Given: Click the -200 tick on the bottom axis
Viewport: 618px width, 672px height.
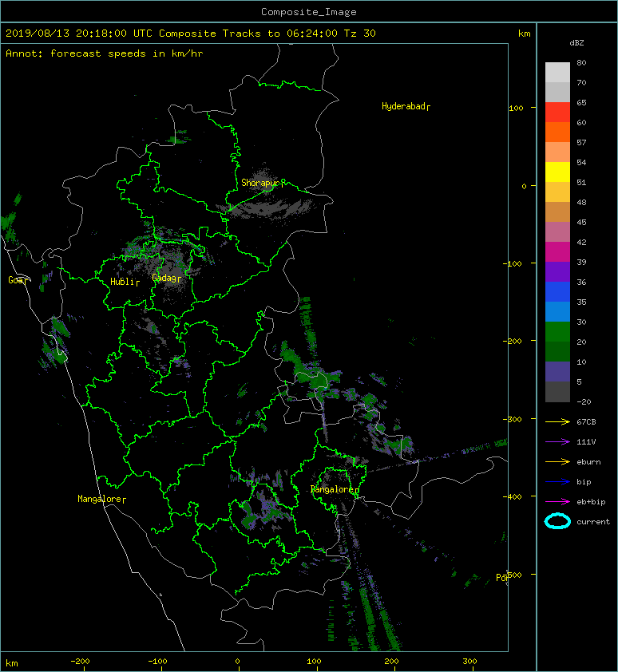Looking at the screenshot, I should (x=80, y=662).
